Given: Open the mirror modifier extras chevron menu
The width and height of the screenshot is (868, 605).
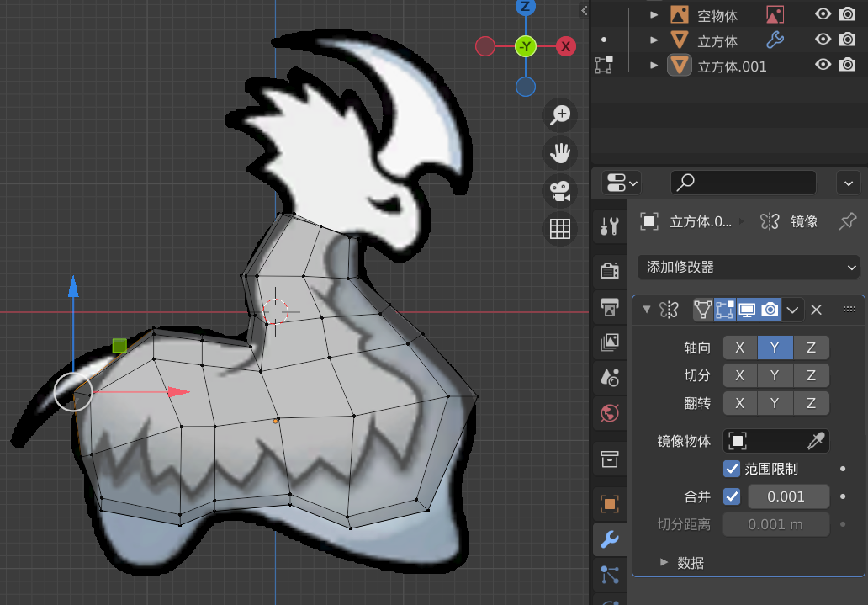Looking at the screenshot, I should click(x=792, y=310).
